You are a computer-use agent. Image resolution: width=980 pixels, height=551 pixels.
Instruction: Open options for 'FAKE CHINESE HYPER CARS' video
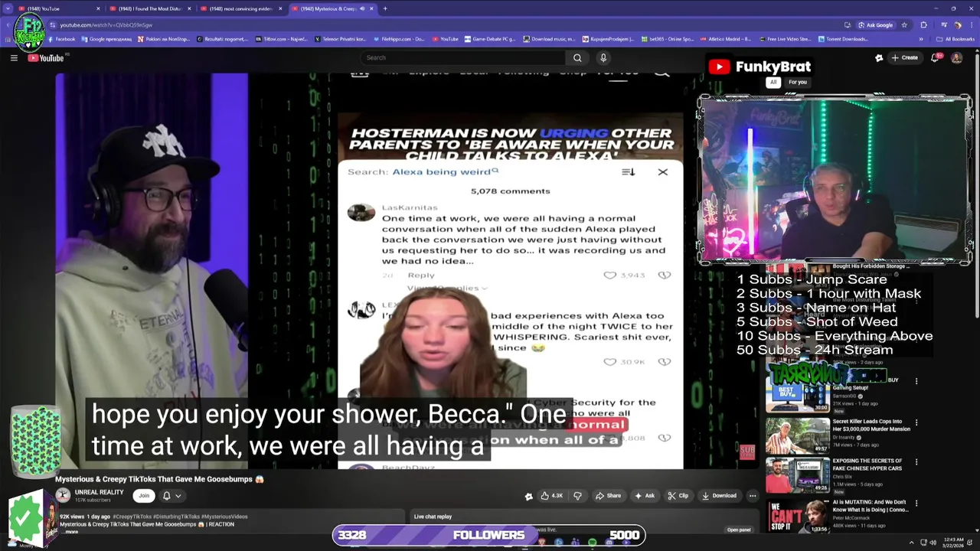click(x=916, y=462)
